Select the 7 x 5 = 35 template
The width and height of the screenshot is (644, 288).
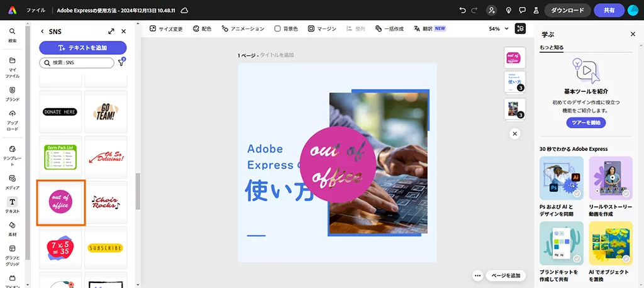pyautogui.click(x=60, y=247)
